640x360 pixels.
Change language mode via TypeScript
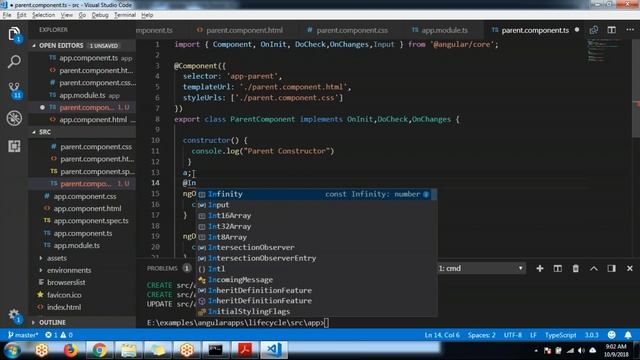560,335
